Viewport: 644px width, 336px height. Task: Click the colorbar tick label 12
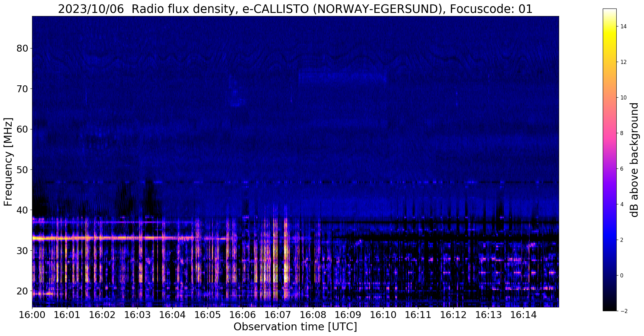point(623,62)
